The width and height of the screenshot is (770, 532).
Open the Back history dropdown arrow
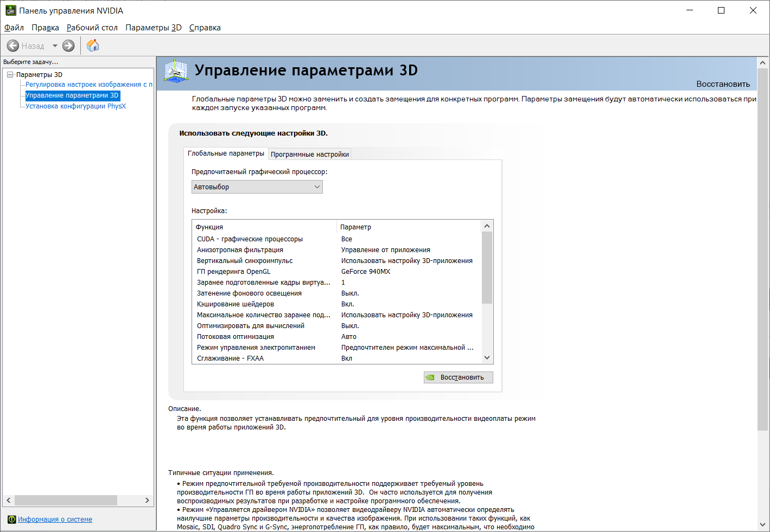click(55, 46)
